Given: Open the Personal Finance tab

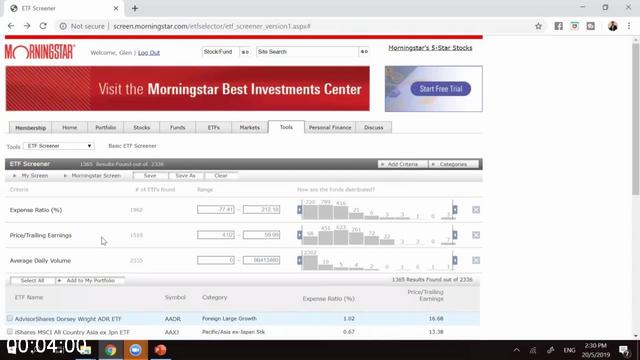Looking at the screenshot, I should click(330, 128).
